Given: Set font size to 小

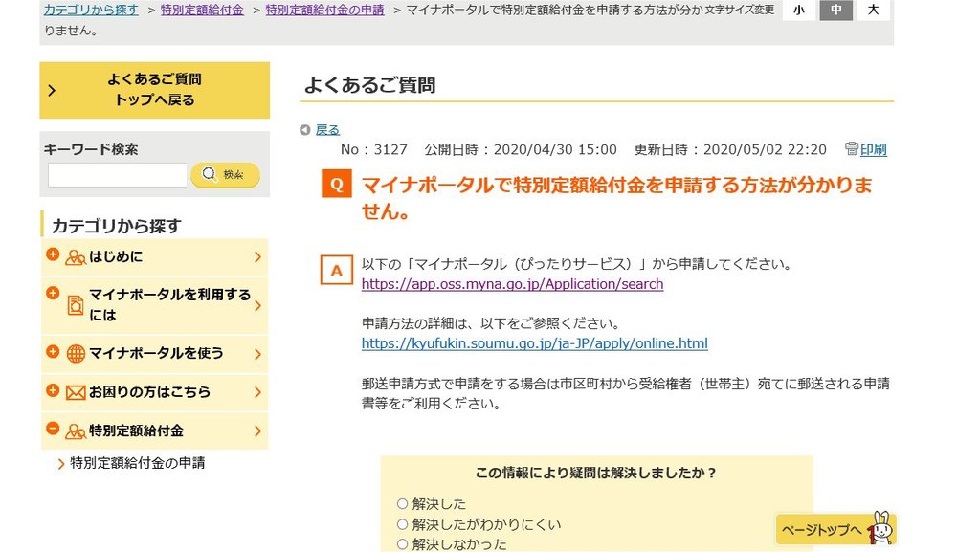Looking at the screenshot, I should click(x=799, y=10).
